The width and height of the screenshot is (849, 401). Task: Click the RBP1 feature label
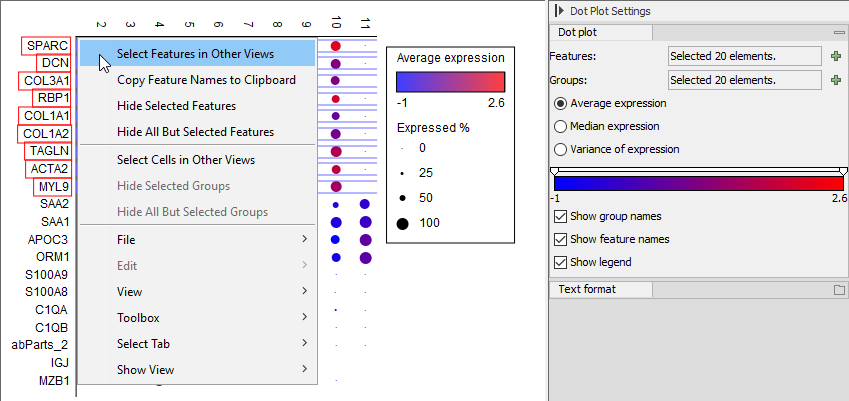(x=51, y=98)
